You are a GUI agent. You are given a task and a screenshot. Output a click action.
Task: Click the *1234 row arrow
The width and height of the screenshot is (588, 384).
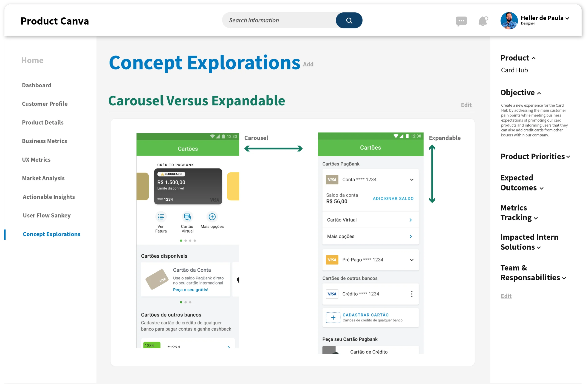point(229,347)
